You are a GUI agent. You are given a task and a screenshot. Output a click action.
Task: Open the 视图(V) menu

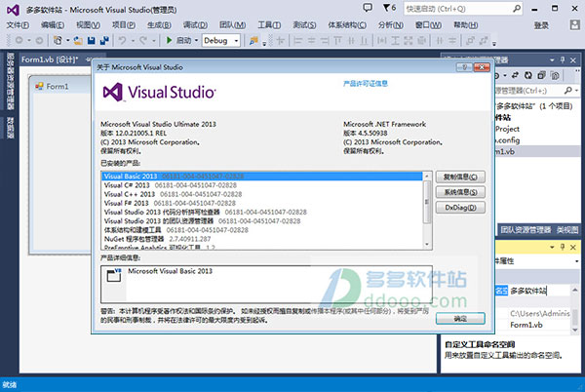pos(88,25)
